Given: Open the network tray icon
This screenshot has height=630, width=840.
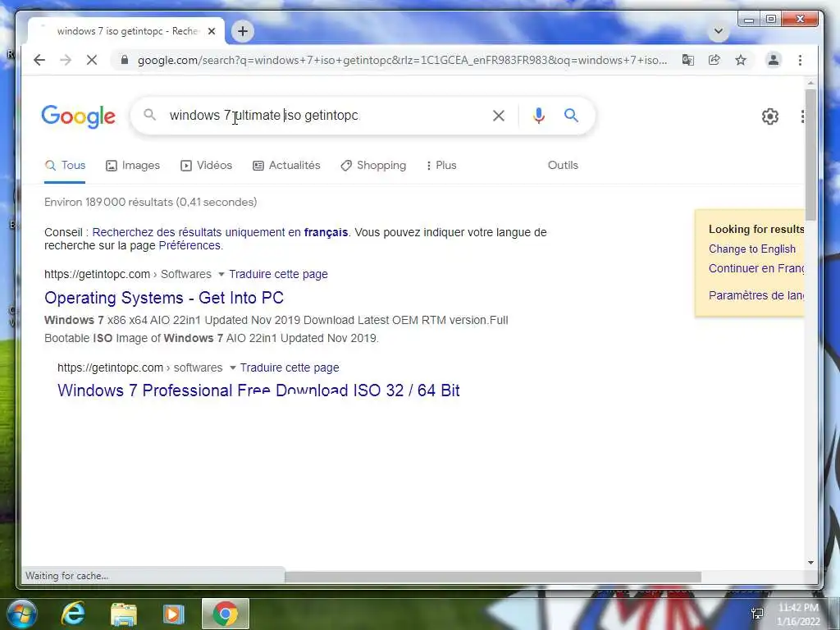Looking at the screenshot, I should (757, 614).
